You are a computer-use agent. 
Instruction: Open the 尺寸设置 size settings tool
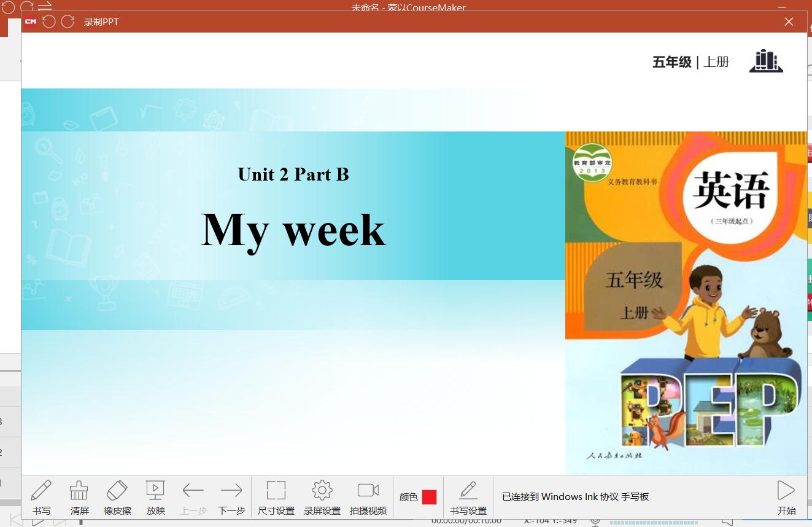(x=276, y=497)
